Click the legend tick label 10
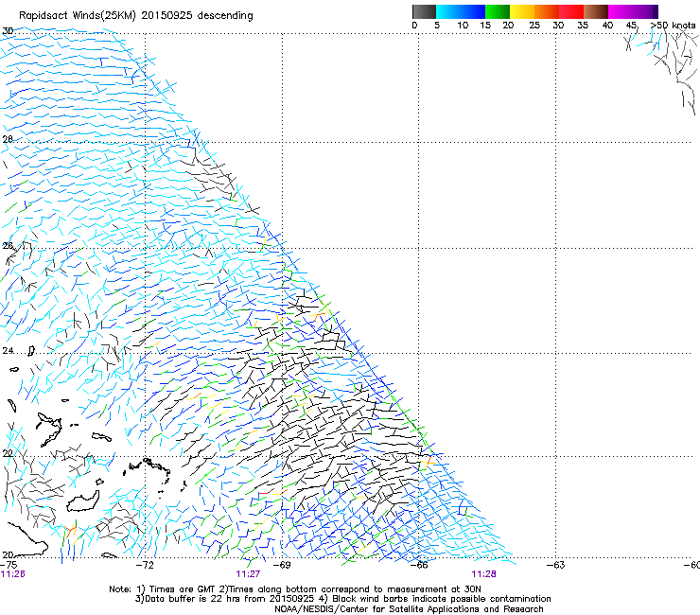The width and height of the screenshot is (700, 615). (x=463, y=25)
